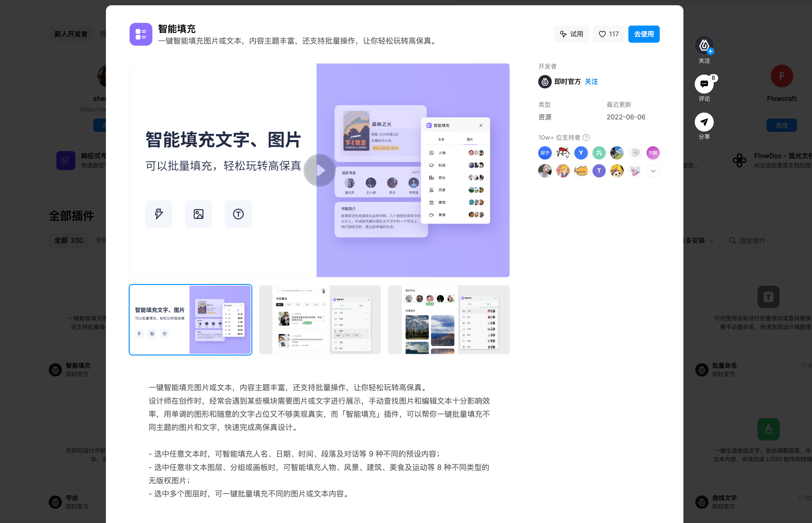Select the first preview thumbnail 智能填充文字、图片
The height and width of the screenshot is (523, 812).
coord(190,319)
